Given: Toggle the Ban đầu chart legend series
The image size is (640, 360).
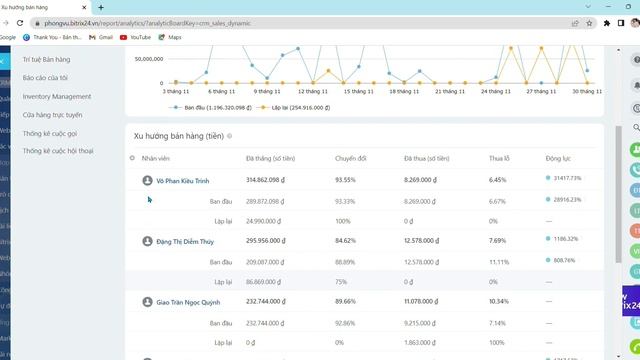Looking at the screenshot, I should [210, 108].
